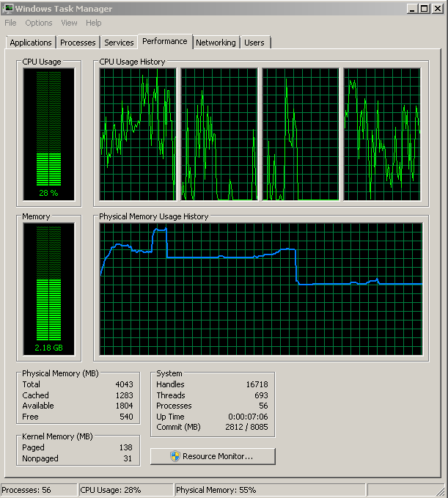This screenshot has height=498, width=448.
Task: Minimize the Task Manager window
Action: click(412, 9)
